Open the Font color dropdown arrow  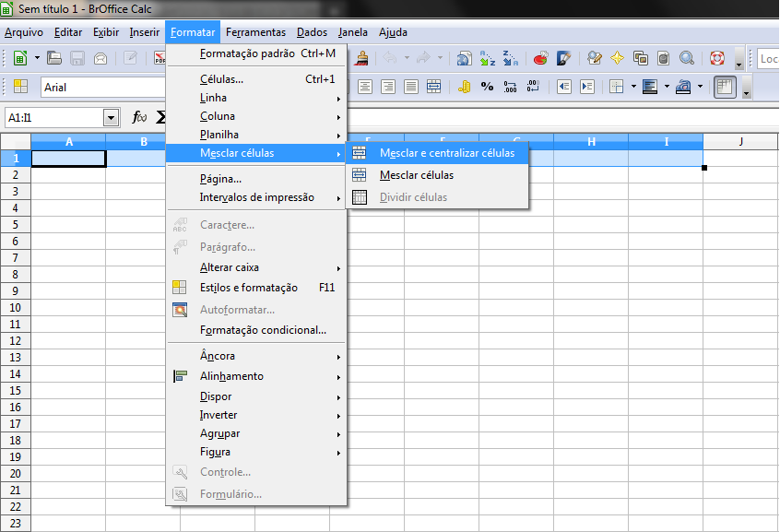700,87
